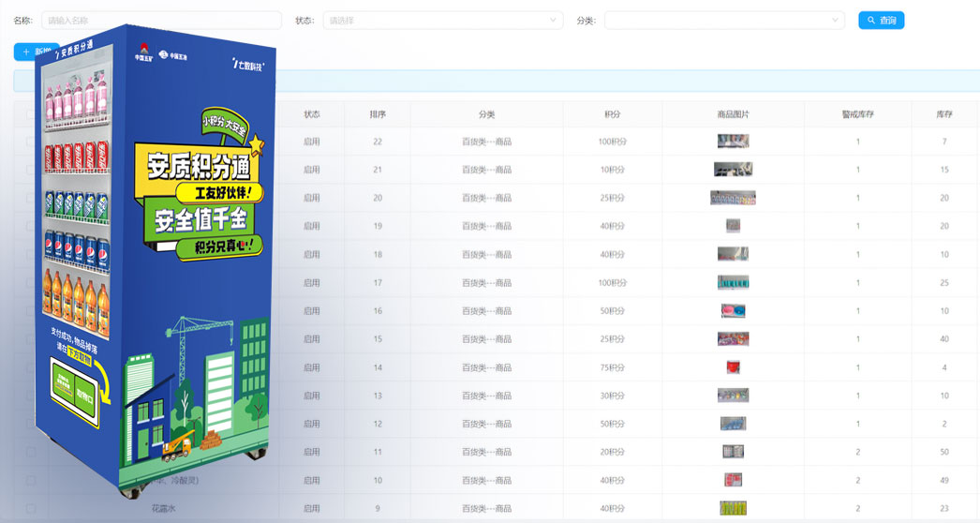This screenshot has width=980, height=523.
Task: Open product image in sort 22 row
Action: (733, 142)
